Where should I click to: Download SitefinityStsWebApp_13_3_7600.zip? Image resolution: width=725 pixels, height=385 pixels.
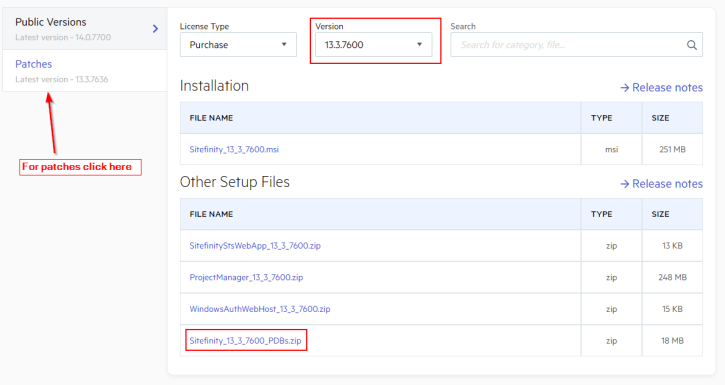point(255,245)
